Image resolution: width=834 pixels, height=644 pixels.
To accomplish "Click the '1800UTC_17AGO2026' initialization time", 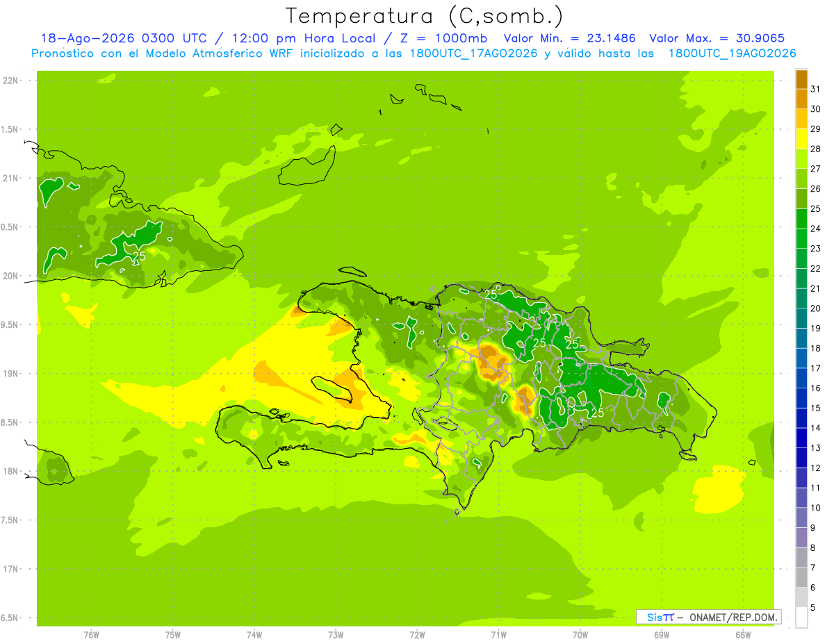I will coord(473,53).
